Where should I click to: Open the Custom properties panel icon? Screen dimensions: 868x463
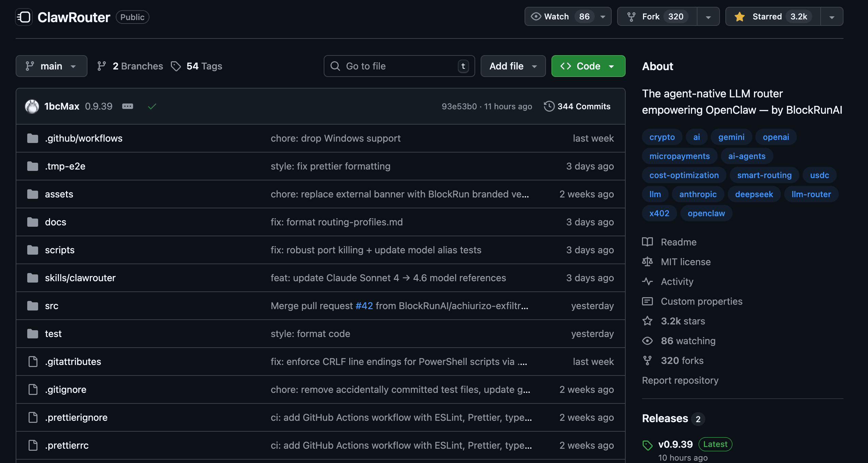[x=648, y=301]
